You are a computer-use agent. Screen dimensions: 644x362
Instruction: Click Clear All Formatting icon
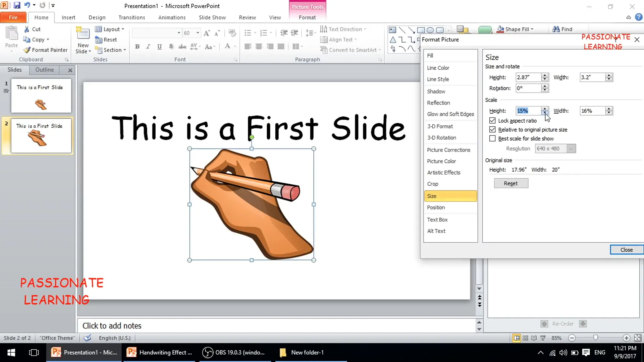click(x=232, y=33)
